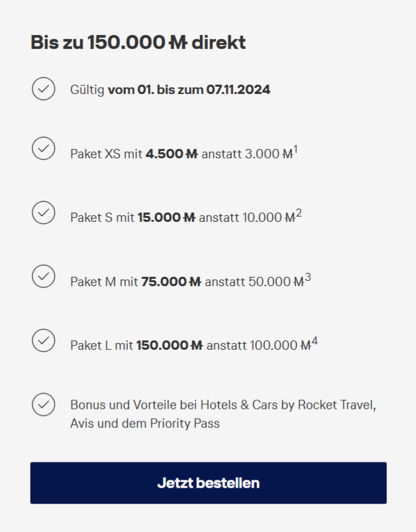Click 'Avis und dem Priority Pass' text
Image resolution: width=416 pixels, height=532 pixels.
pyautogui.click(x=144, y=423)
